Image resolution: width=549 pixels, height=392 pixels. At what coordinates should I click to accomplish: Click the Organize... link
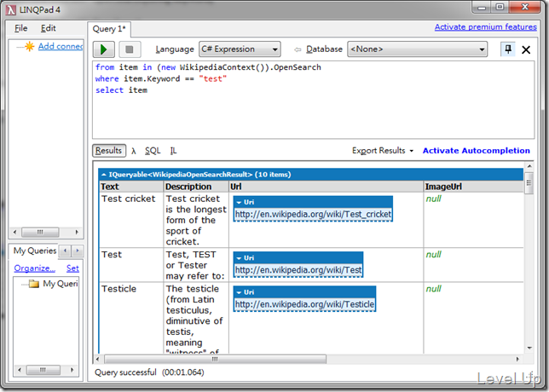(x=35, y=268)
